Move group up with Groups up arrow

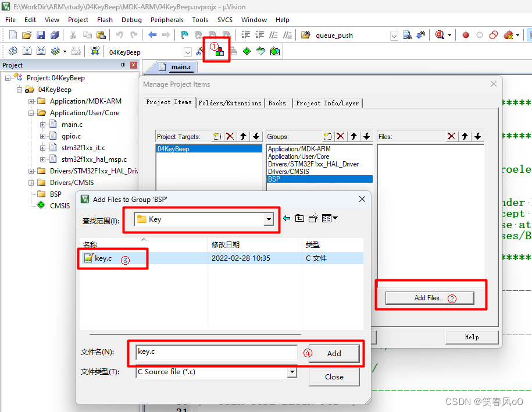click(x=354, y=137)
